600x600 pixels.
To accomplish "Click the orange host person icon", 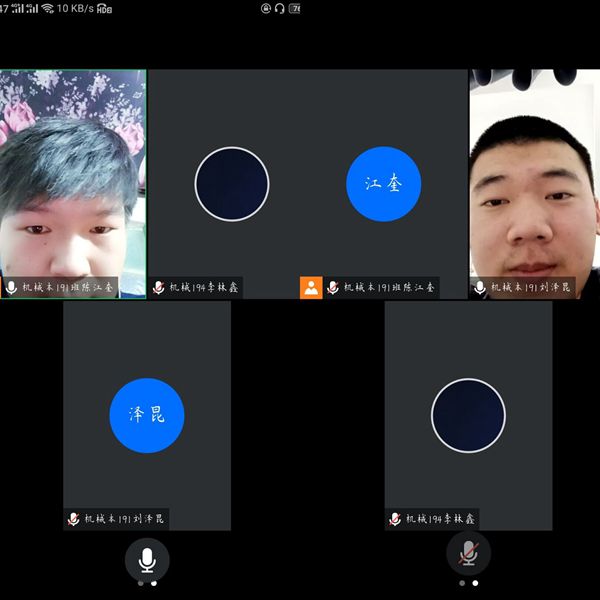I will (x=311, y=288).
